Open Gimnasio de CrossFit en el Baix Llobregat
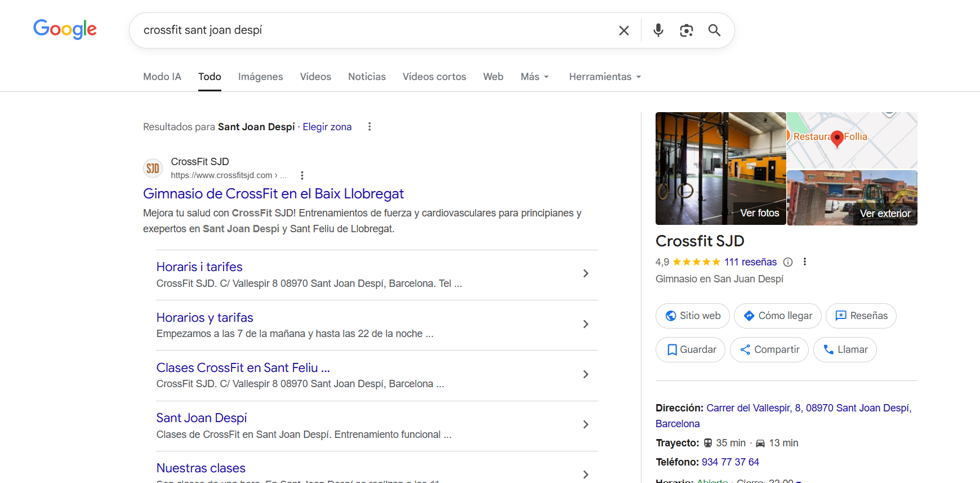The width and height of the screenshot is (980, 483). tap(273, 194)
